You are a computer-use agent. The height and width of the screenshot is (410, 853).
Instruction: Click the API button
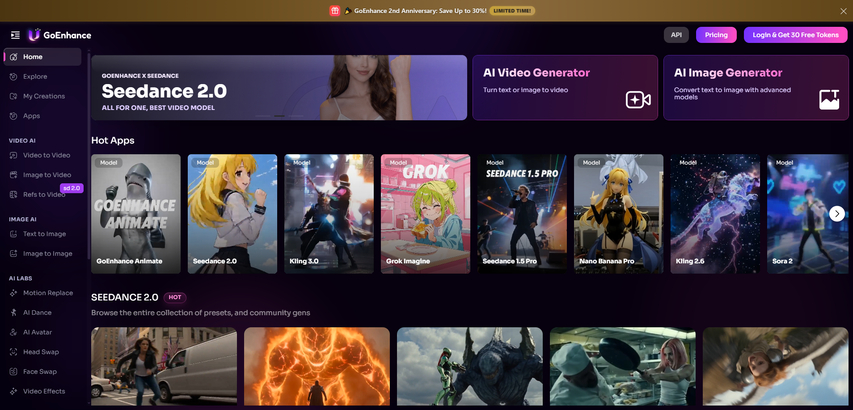(x=676, y=35)
